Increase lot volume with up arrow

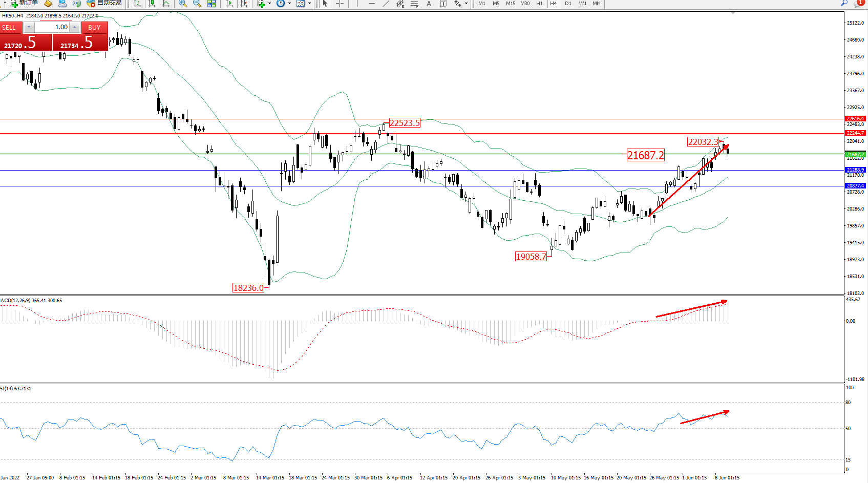tap(75, 27)
